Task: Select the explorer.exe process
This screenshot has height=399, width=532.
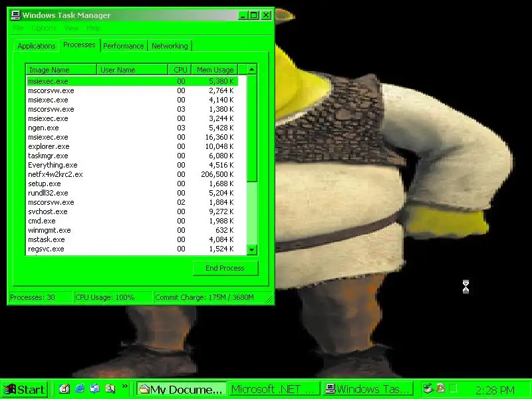Action: 132,146
